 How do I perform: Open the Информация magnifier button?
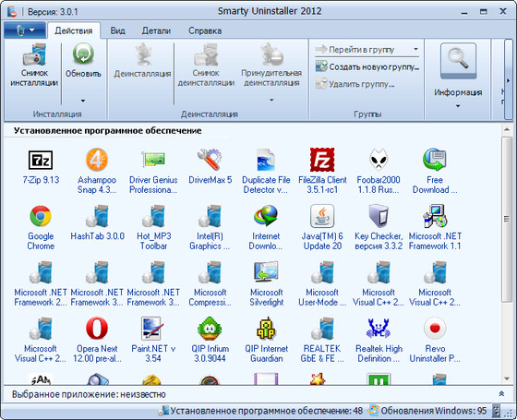click(458, 61)
